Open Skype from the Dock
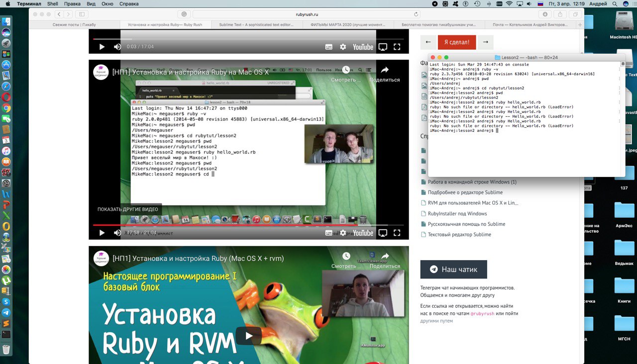 coord(6,301)
